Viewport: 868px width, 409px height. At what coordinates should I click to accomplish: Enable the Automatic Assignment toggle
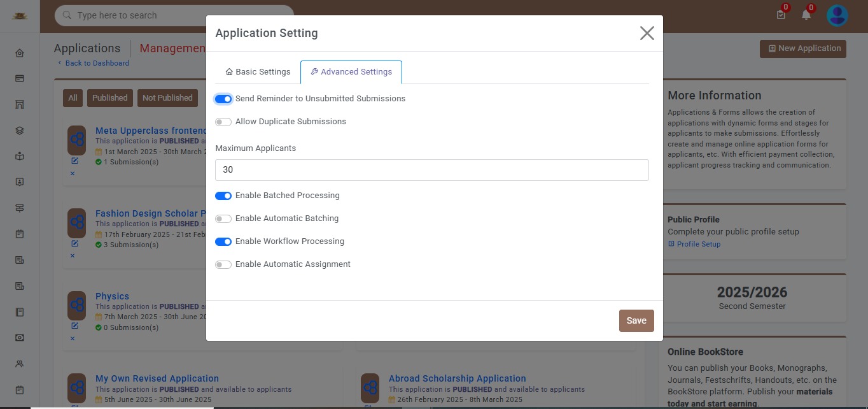pyautogui.click(x=223, y=264)
